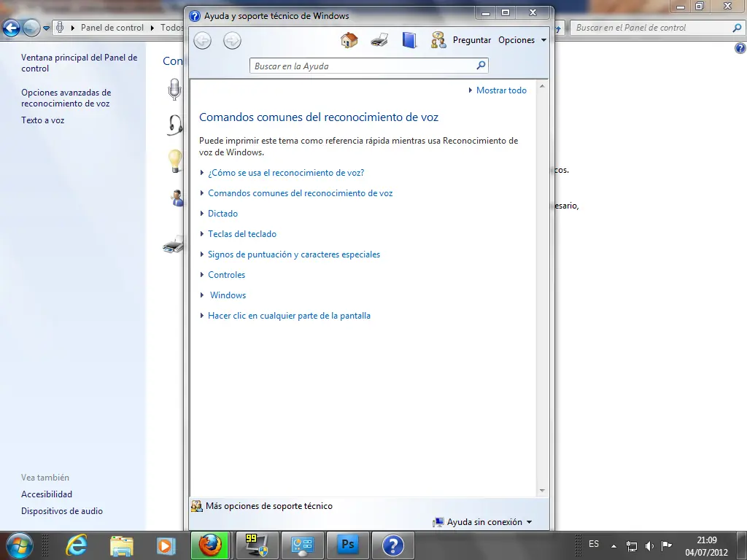Click Help forward arrow button
This screenshot has width=747, height=560.
(232, 41)
